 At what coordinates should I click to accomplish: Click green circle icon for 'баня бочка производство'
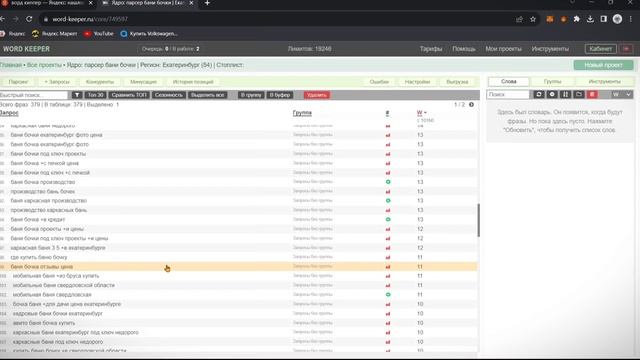point(388,182)
